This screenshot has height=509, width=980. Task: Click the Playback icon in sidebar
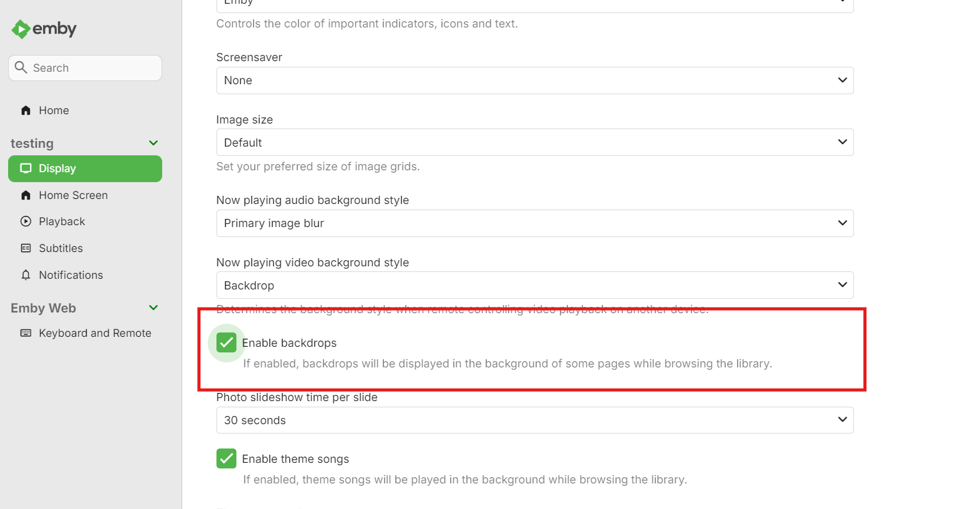[26, 221]
